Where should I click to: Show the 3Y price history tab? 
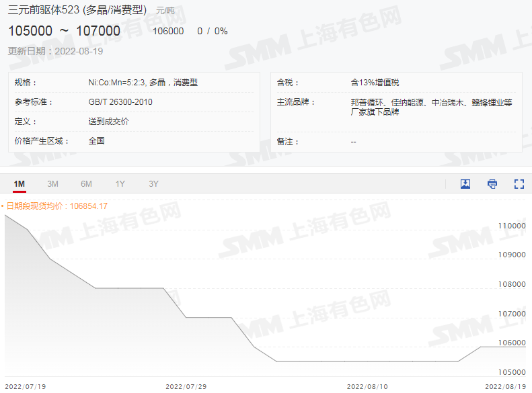(x=153, y=184)
